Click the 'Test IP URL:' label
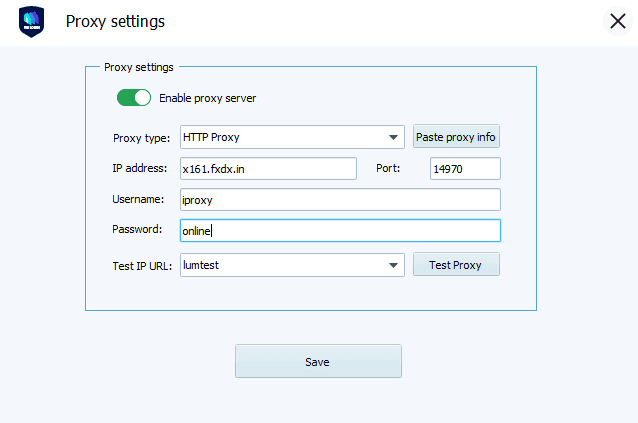This screenshot has height=423, width=638. coord(143,265)
